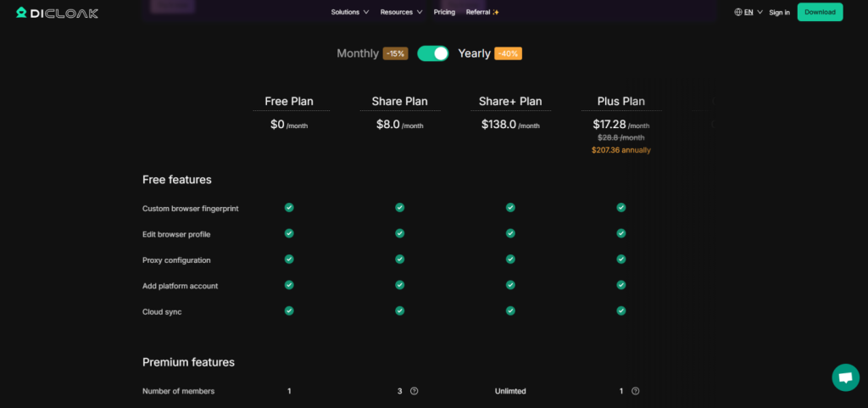Click help icon beside Share Plan members count
The width and height of the screenshot is (868, 408).
pos(414,391)
